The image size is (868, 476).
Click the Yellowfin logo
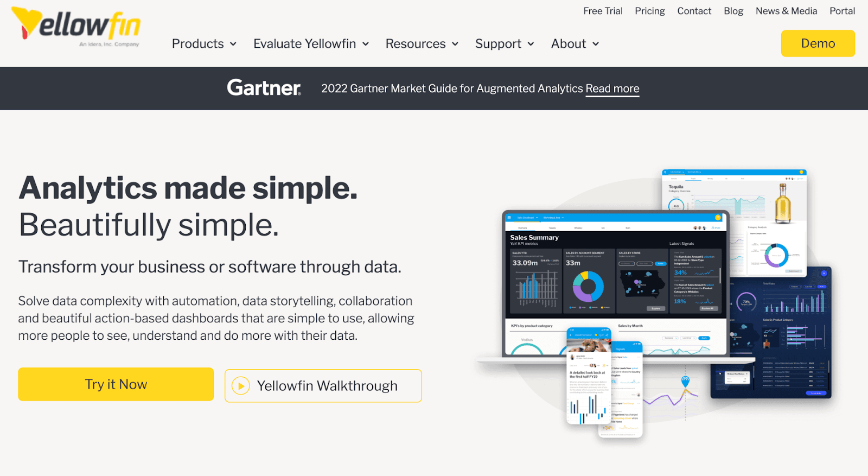(x=76, y=26)
